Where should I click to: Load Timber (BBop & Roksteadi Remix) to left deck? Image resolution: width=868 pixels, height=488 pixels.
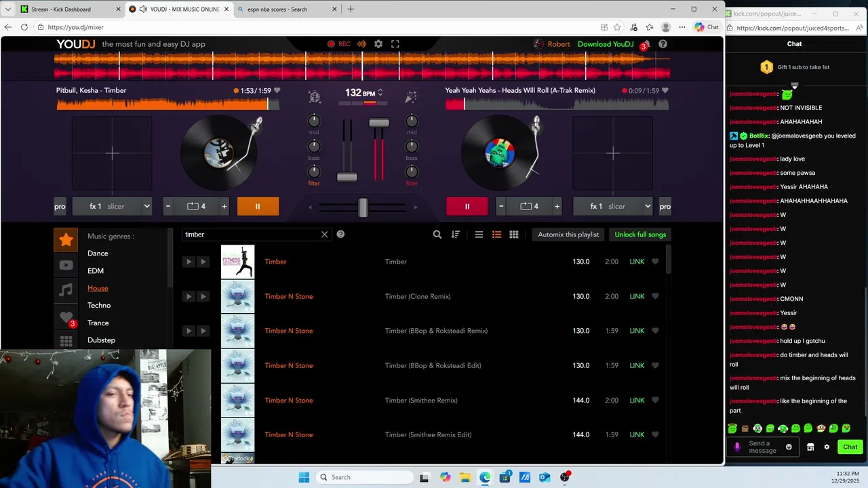pyautogui.click(x=189, y=331)
